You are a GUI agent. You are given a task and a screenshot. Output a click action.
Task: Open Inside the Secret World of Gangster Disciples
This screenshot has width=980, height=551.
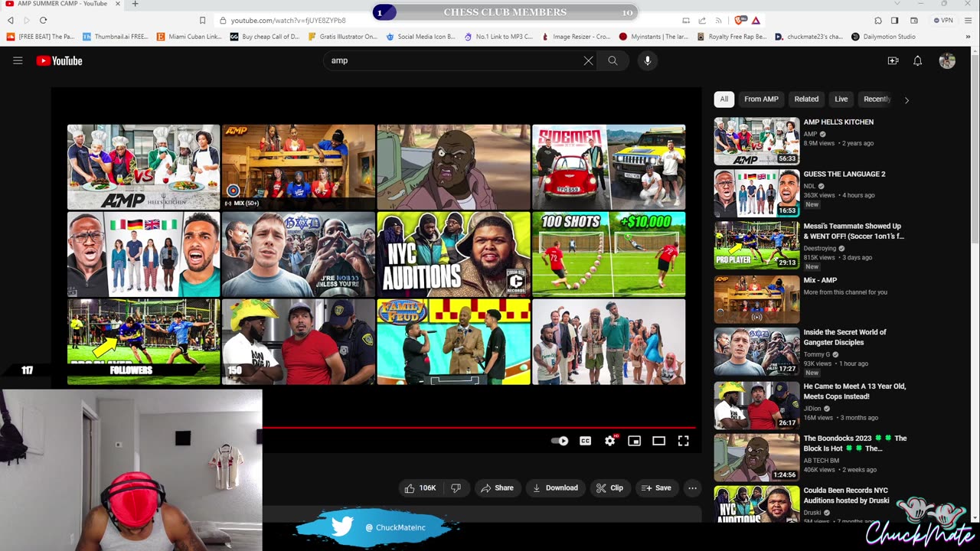click(x=844, y=337)
